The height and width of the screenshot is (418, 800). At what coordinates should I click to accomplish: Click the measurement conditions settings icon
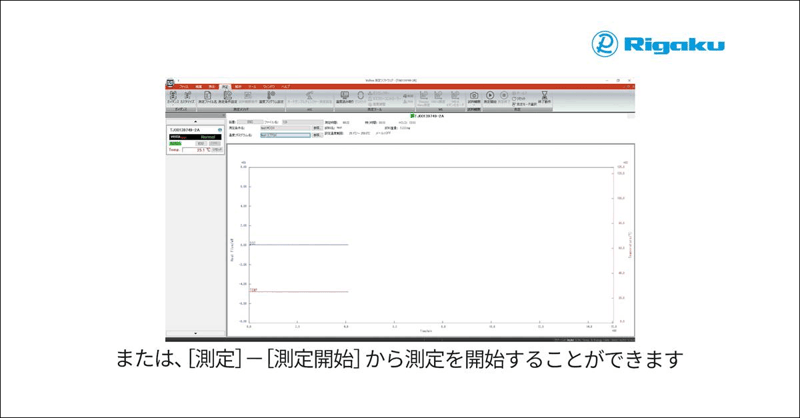pyautogui.click(x=227, y=96)
